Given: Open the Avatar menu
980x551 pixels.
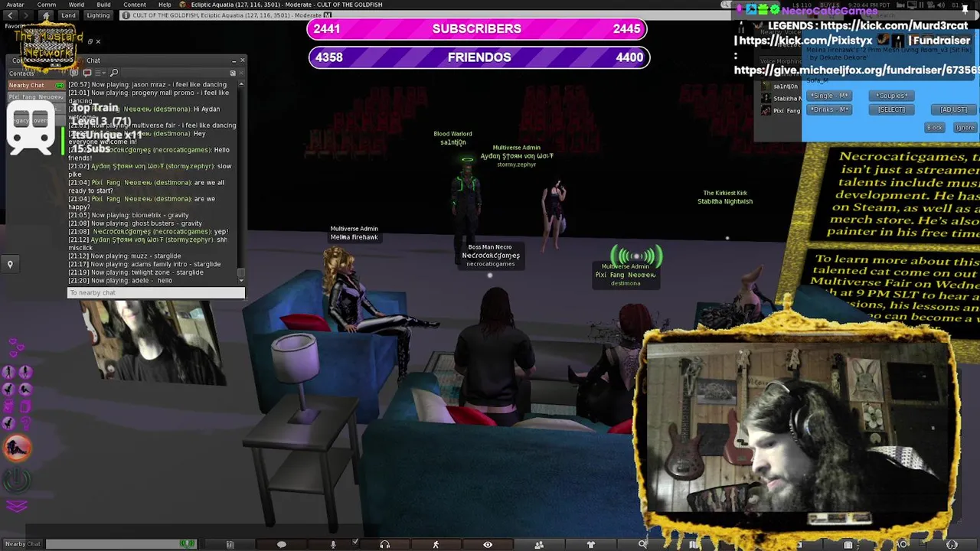Looking at the screenshot, I should [x=15, y=5].
